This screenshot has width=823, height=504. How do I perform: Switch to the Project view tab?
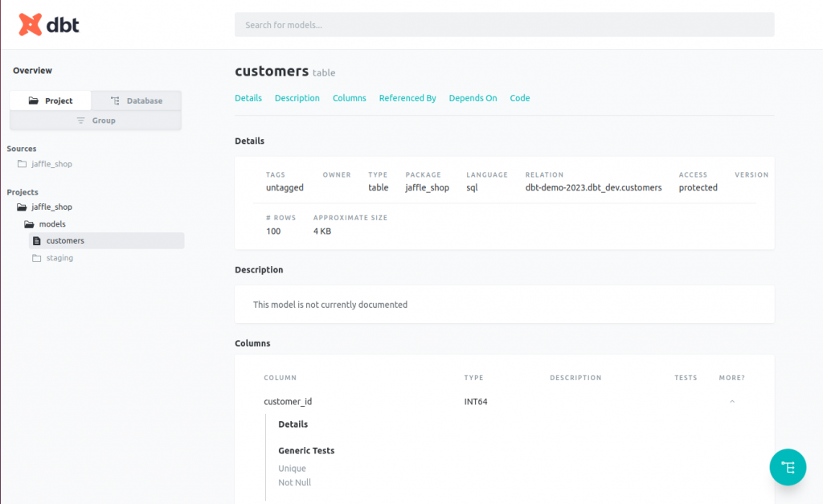51,100
